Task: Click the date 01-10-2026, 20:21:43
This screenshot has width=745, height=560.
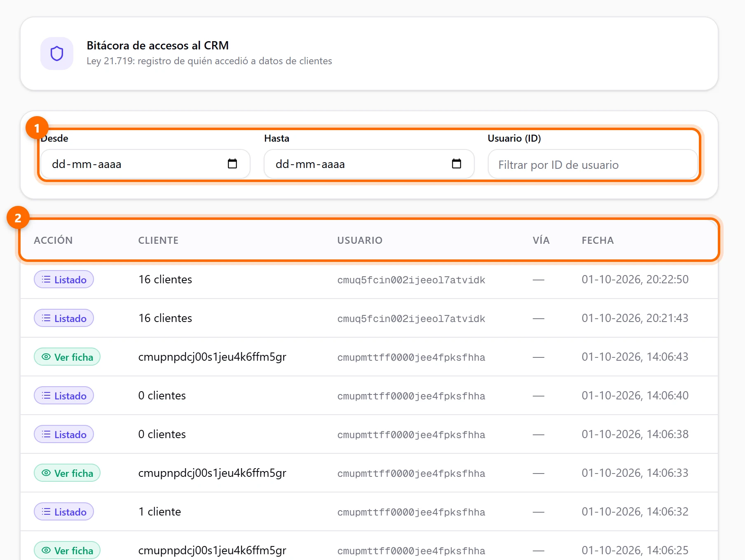Action: (x=635, y=318)
